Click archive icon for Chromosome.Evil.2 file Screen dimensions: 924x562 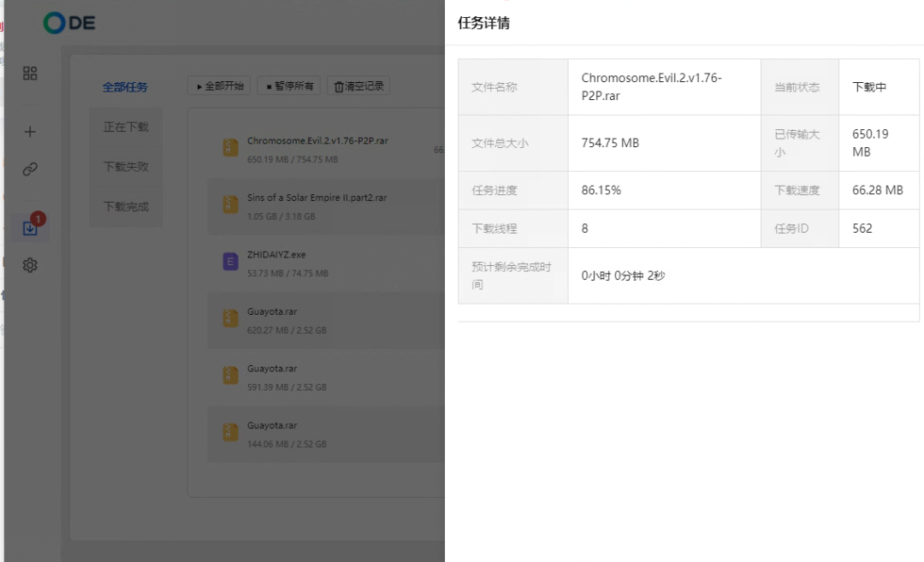point(230,148)
